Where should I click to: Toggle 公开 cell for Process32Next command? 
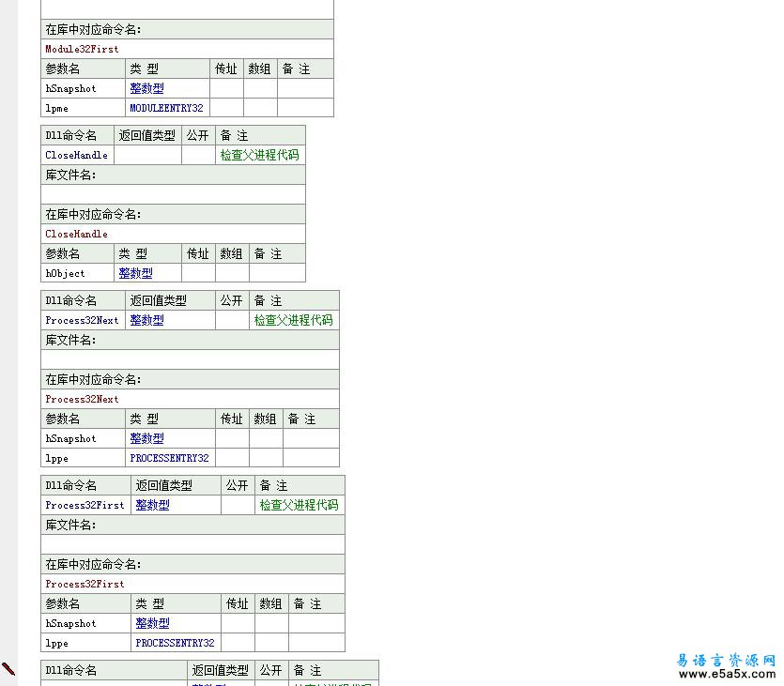(x=231, y=320)
